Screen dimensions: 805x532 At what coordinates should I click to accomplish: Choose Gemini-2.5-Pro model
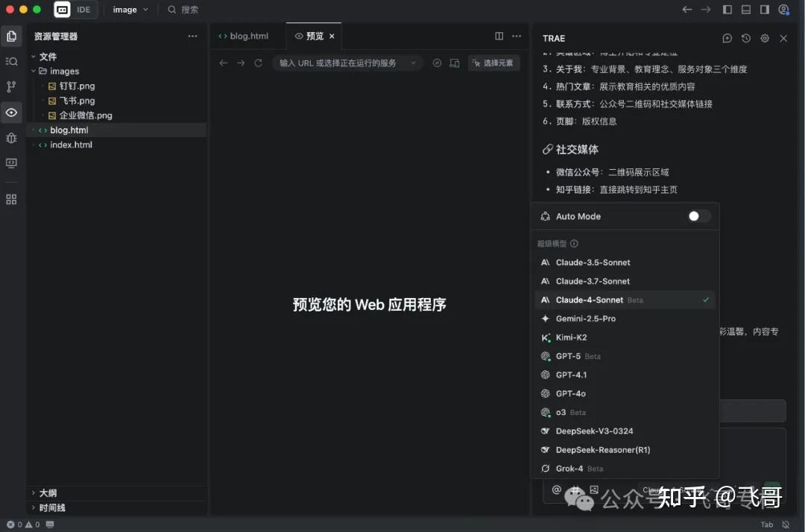pos(625,319)
